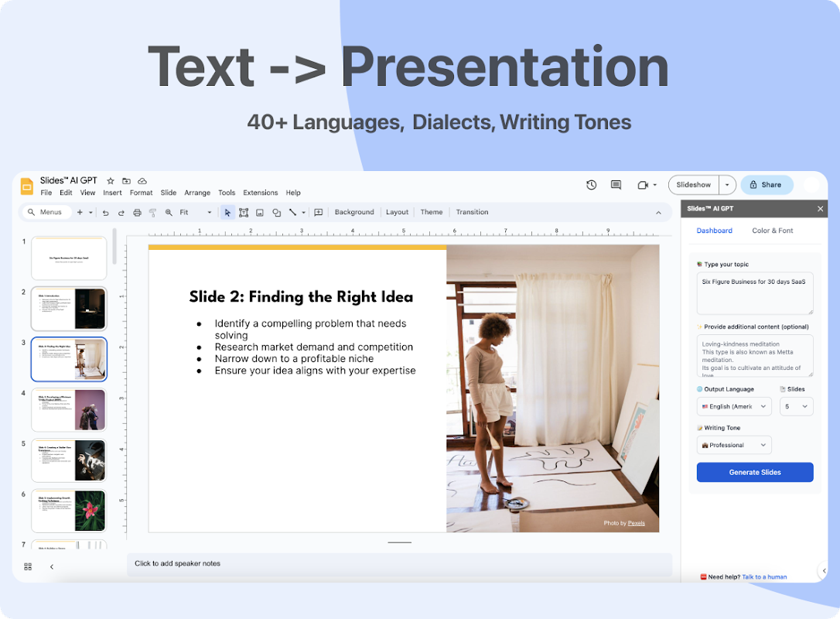Select slide 2 thumbnail
The height and width of the screenshot is (619, 840).
[x=69, y=309]
